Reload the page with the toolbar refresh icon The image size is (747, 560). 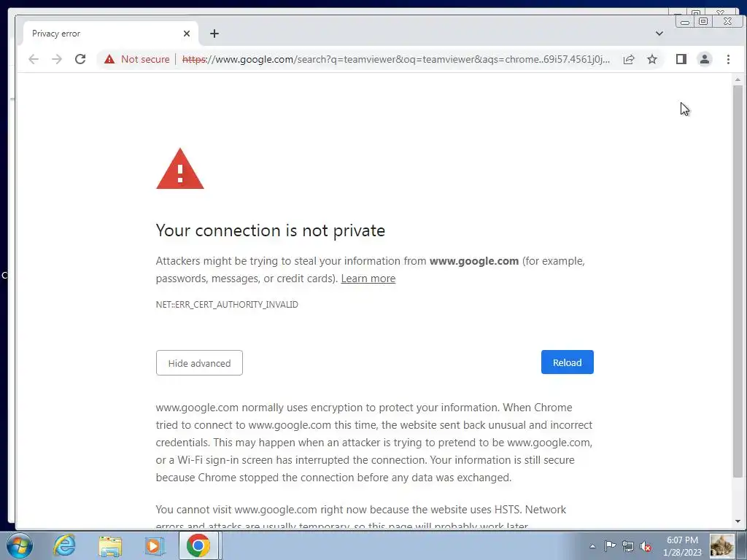tap(80, 59)
